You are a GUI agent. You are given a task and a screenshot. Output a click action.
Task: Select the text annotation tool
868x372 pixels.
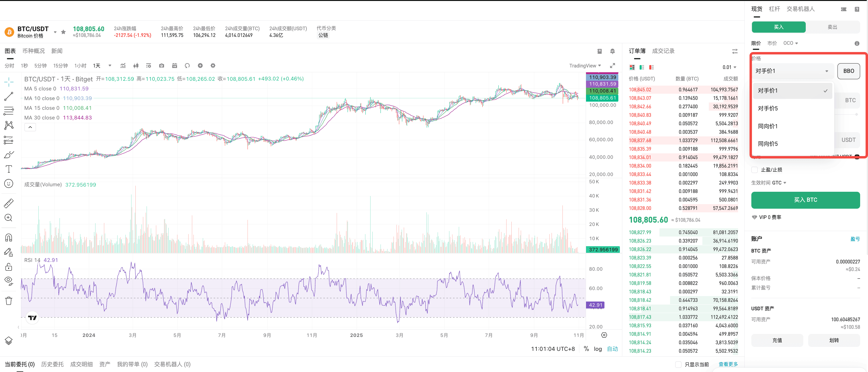click(9, 169)
